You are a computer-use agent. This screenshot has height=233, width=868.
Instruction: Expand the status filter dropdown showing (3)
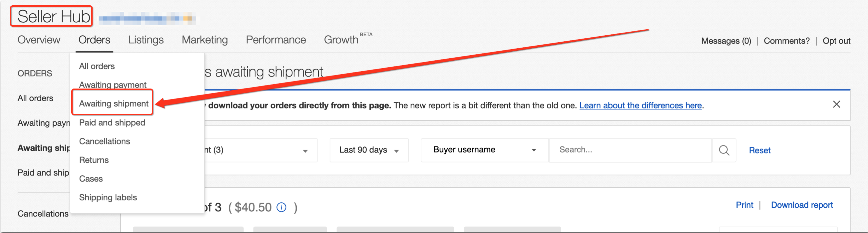[260, 150]
